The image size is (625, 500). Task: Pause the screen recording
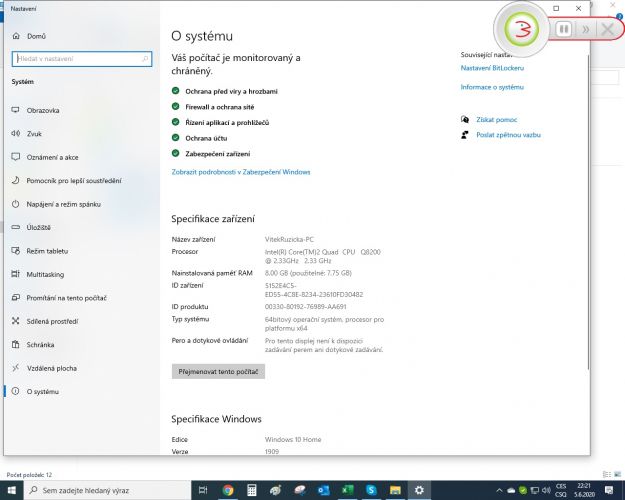[564, 29]
